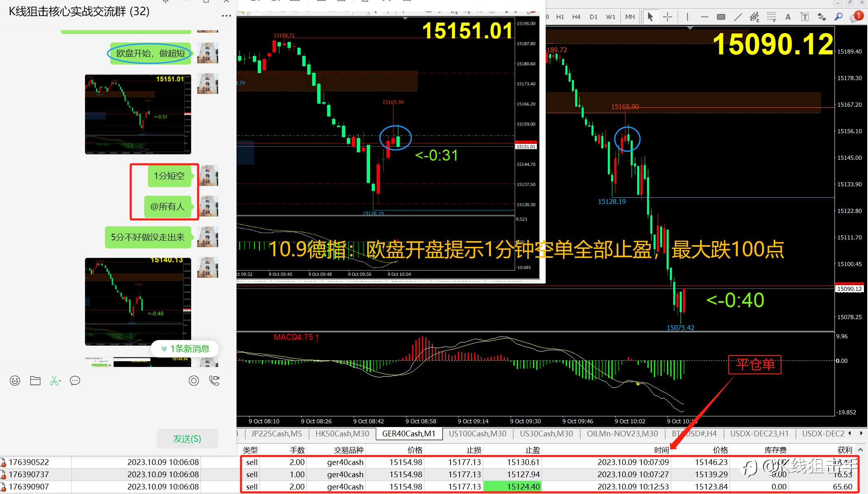Pick the trendline drawing tool
The height and width of the screenshot is (494, 868).
(738, 17)
